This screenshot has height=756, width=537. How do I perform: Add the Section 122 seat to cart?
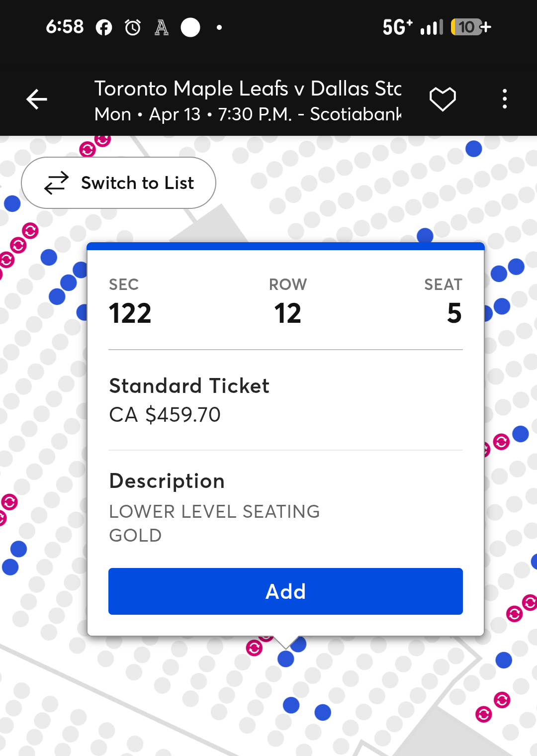point(285,591)
